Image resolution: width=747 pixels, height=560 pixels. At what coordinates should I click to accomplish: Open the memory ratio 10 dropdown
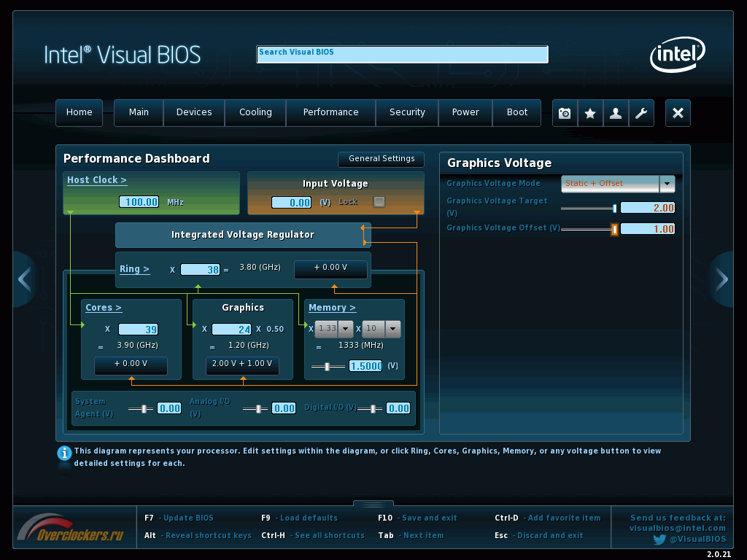381,329
